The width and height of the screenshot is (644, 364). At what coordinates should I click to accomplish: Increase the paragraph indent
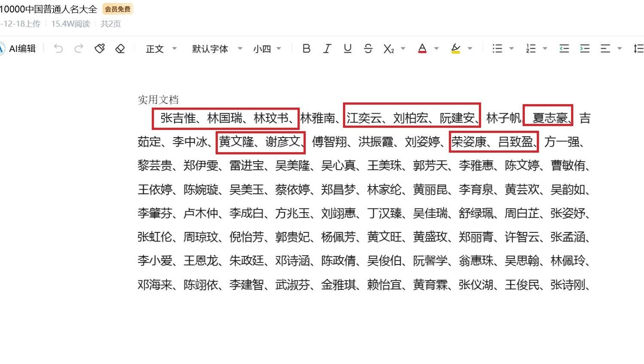coord(584,48)
